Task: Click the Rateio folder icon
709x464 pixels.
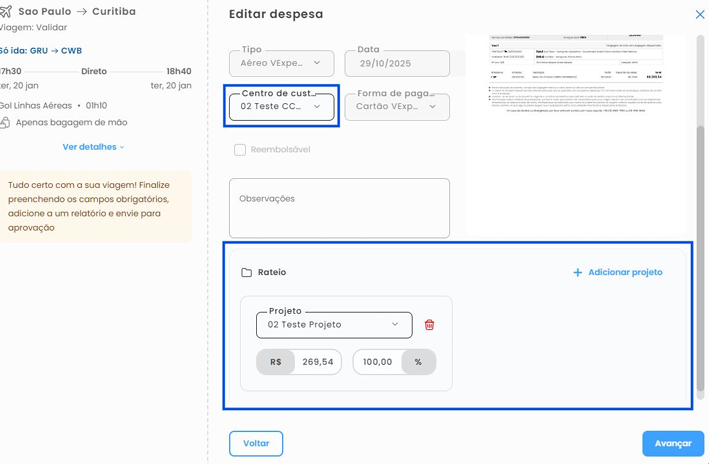Action: coord(246,272)
